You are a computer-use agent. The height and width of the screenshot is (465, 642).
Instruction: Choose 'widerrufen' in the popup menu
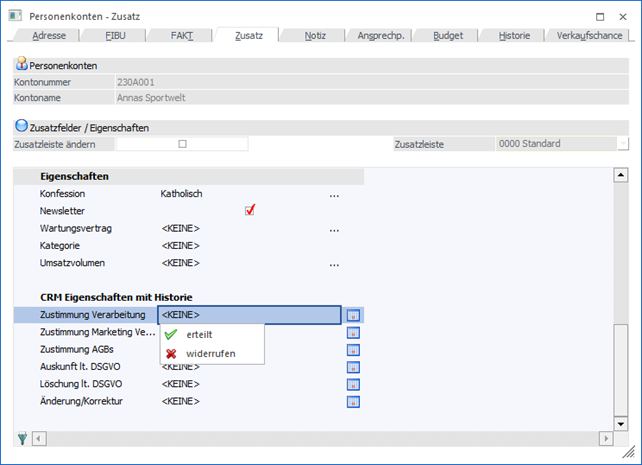coord(210,353)
